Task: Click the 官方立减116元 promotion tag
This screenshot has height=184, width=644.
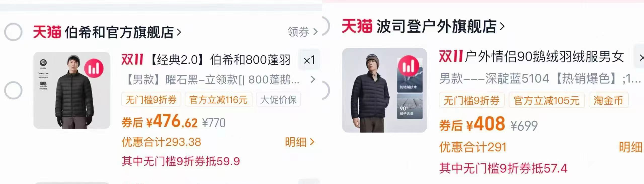Action: [218, 100]
